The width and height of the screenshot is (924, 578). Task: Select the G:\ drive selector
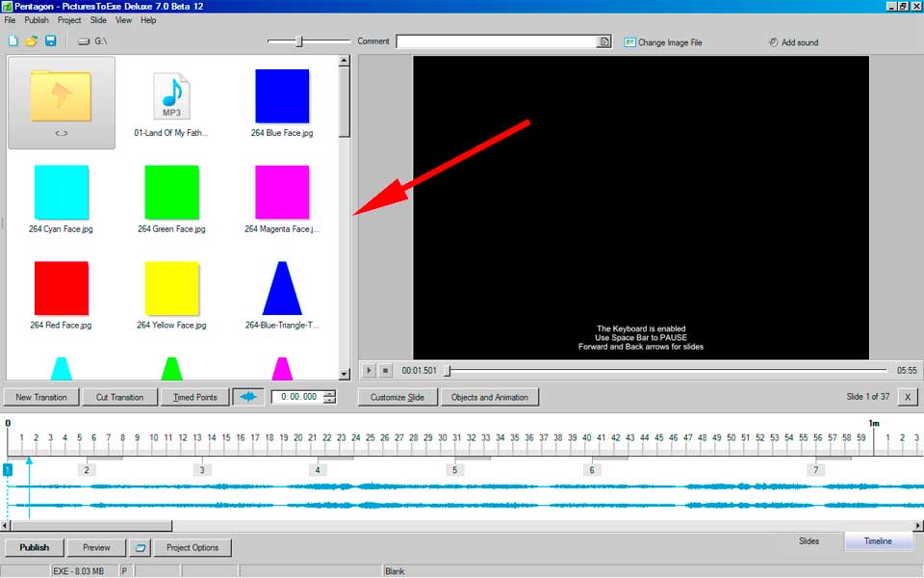tap(93, 42)
